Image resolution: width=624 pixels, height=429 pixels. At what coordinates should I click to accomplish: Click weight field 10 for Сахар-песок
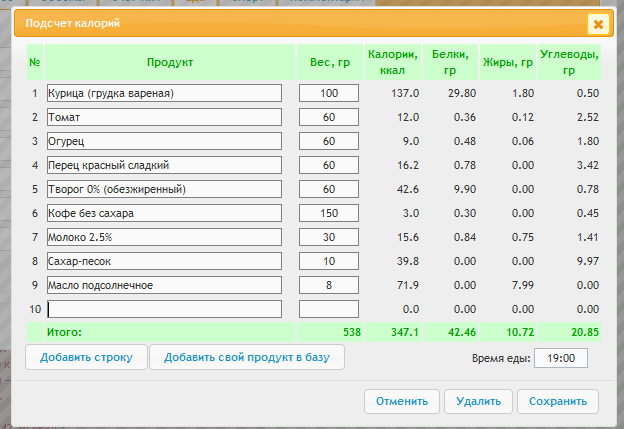click(x=329, y=261)
